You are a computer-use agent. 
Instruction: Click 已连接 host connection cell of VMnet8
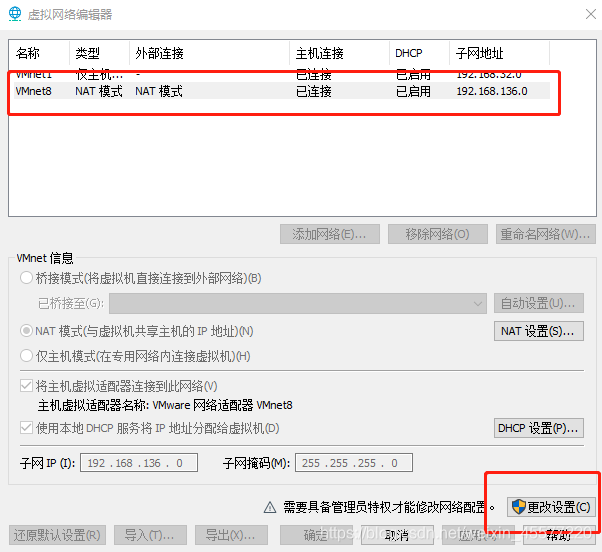coord(314,91)
